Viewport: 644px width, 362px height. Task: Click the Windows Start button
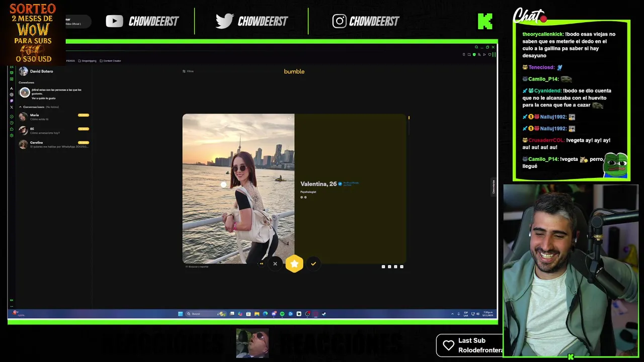pos(180,314)
